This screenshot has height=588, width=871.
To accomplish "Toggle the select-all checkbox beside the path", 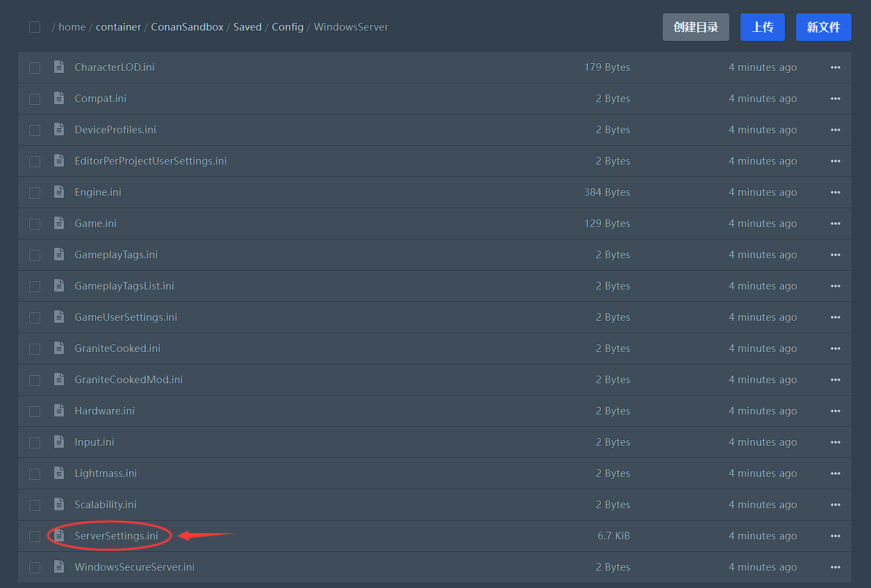I will (x=35, y=27).
